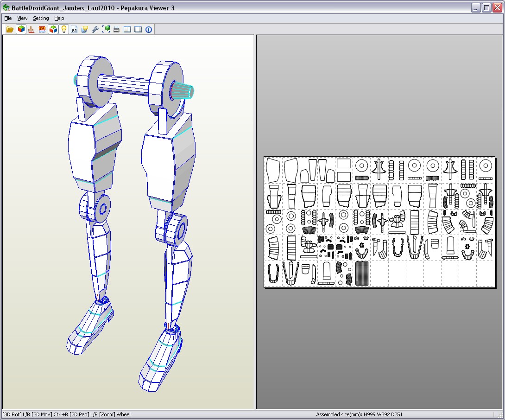The width and height of the screenshot is (505, 420).
Task: Open settings with the wrench icon
Action: click(x=95, y=29)
